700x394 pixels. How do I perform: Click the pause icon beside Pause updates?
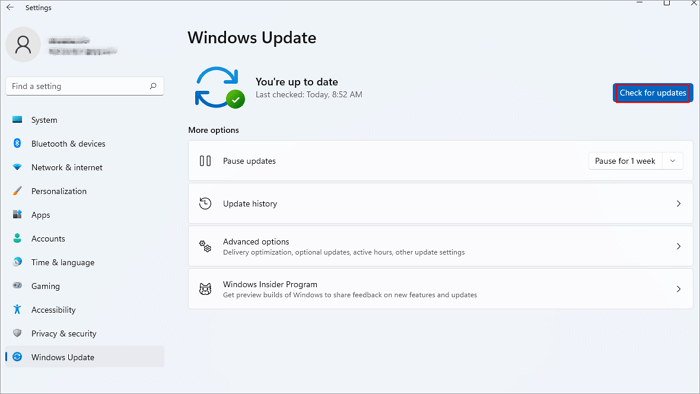205,161
